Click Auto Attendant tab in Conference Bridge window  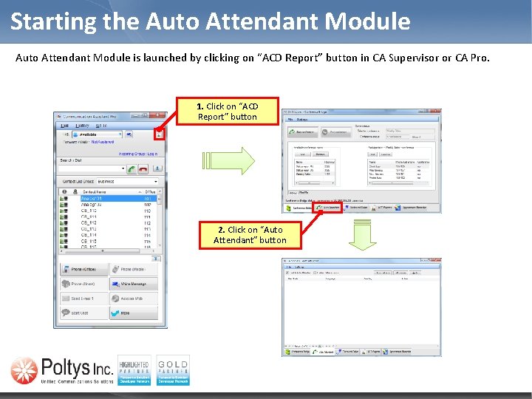[x=328, y=208]
